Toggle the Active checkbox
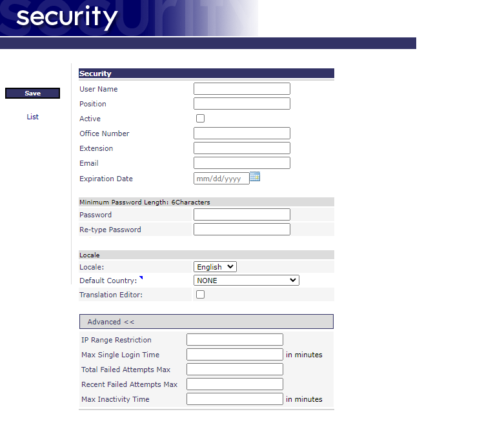This screenshot has height=445, width=504. click(x=200, y=119)
